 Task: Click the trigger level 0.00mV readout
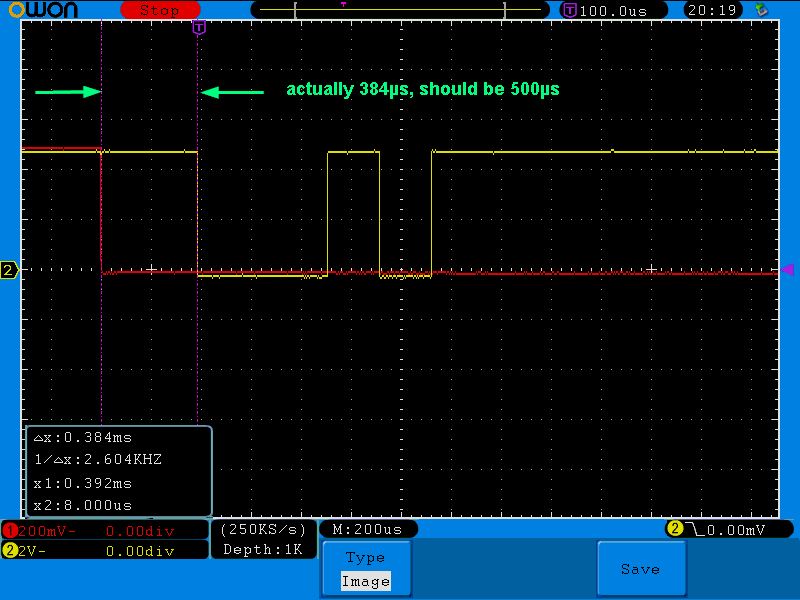click(x=736, y=530)
